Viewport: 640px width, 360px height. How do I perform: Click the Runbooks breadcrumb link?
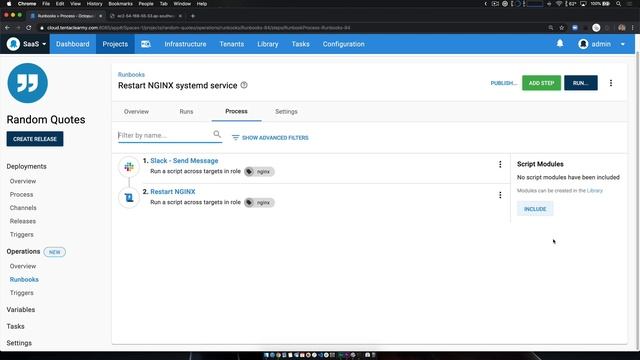(131, 75)
